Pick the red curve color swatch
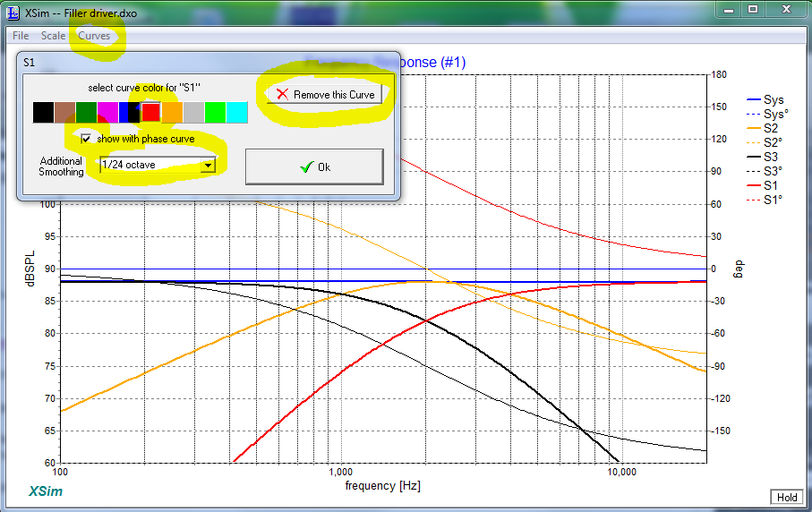 click(150, 113)
